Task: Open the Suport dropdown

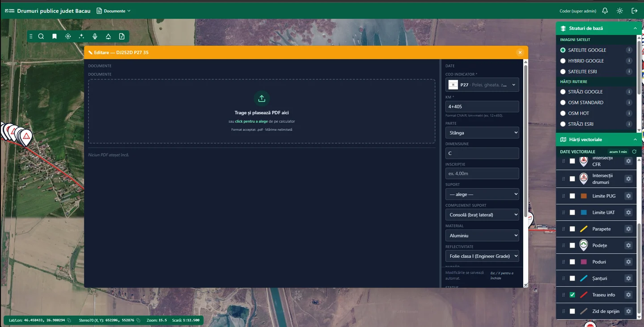Action: (482, 194)
